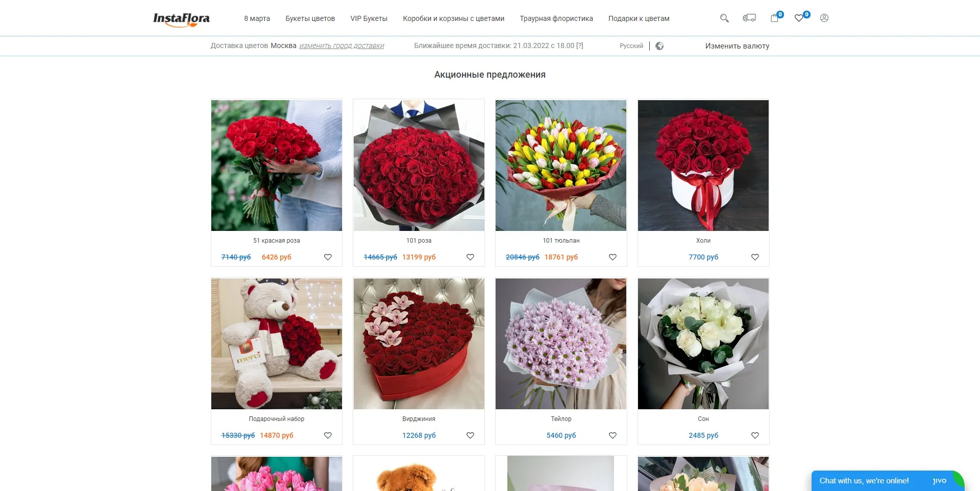Click the globe language icon
The height and width of the screenshot is (491, 980).
click(659, 46)
